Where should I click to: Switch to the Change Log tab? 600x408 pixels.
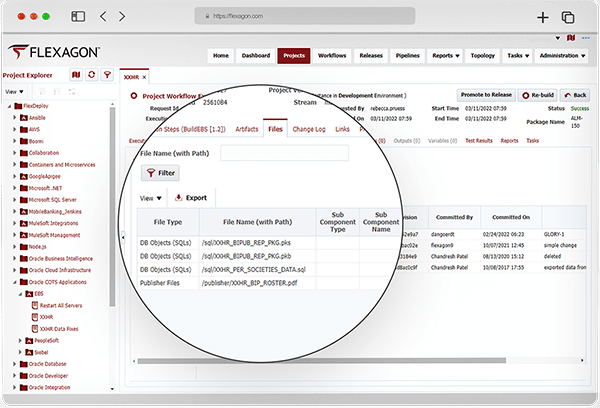(x=309, y=129)
